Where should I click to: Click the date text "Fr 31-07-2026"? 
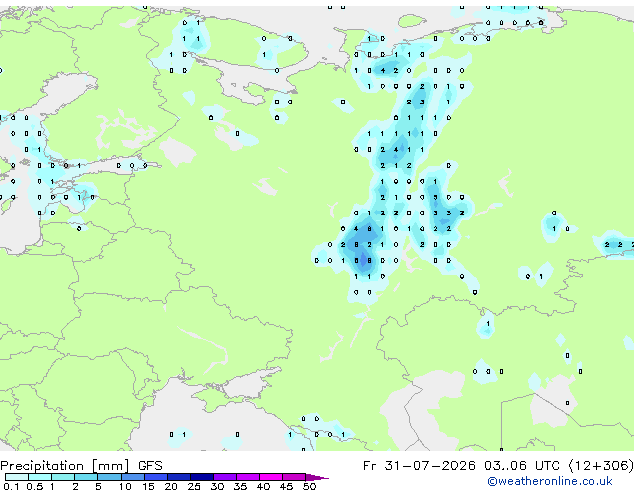(419, 466)
